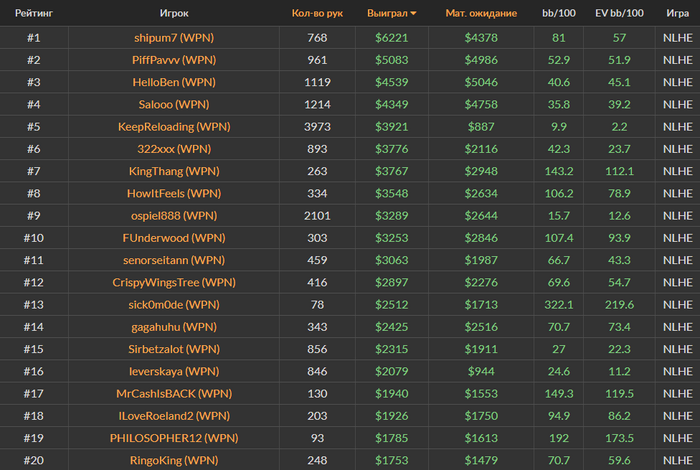Select hand count 1119 cell
Screen dimensions: 700x470
click(x=317, y=82)
